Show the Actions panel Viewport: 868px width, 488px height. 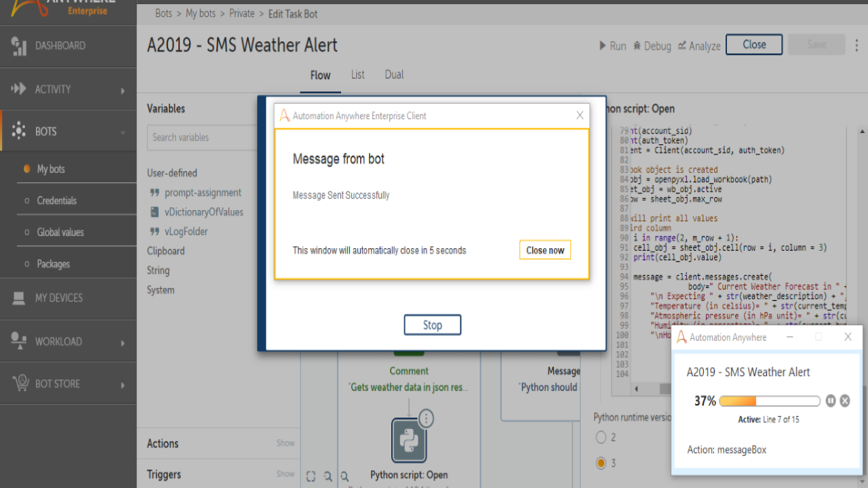coord(285,443)
